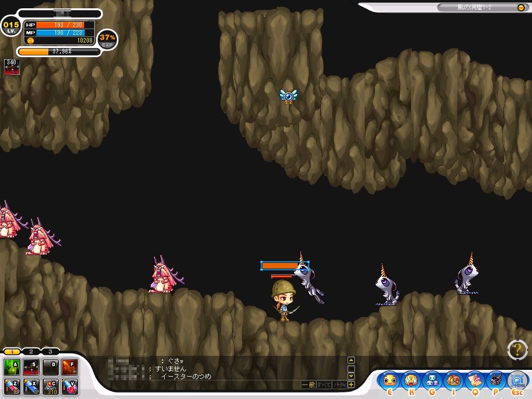Select the empty quick slot D
The image size is (532, 399).
click(x=51, y=367)
